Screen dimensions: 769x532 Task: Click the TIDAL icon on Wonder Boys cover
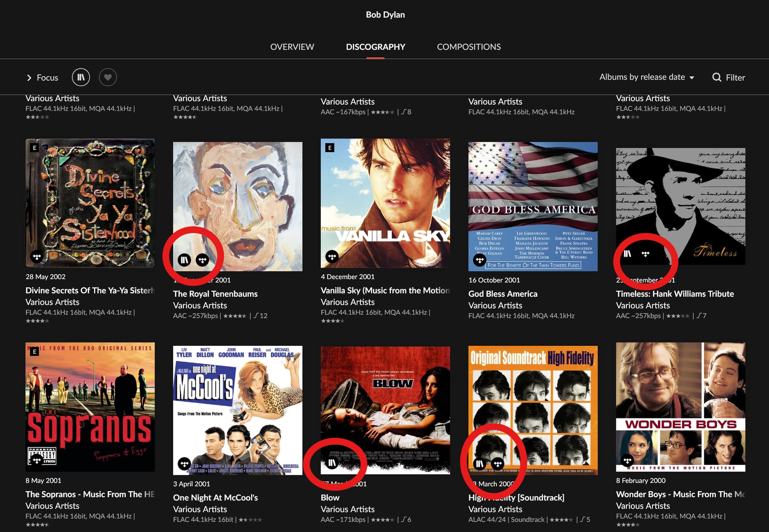tap(627, 460)
